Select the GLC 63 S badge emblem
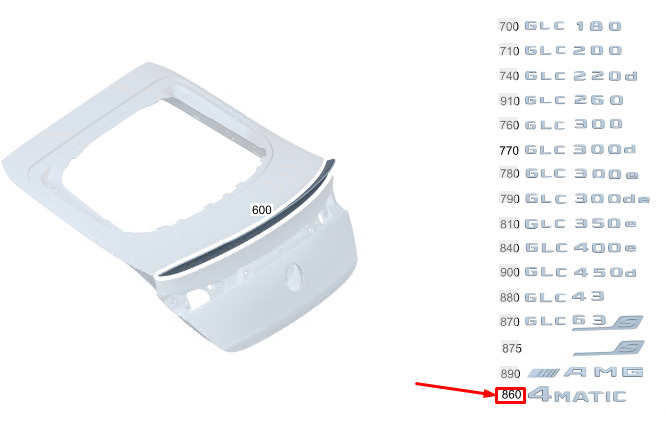This screenshot has width=666, height=434. (584, 322)
